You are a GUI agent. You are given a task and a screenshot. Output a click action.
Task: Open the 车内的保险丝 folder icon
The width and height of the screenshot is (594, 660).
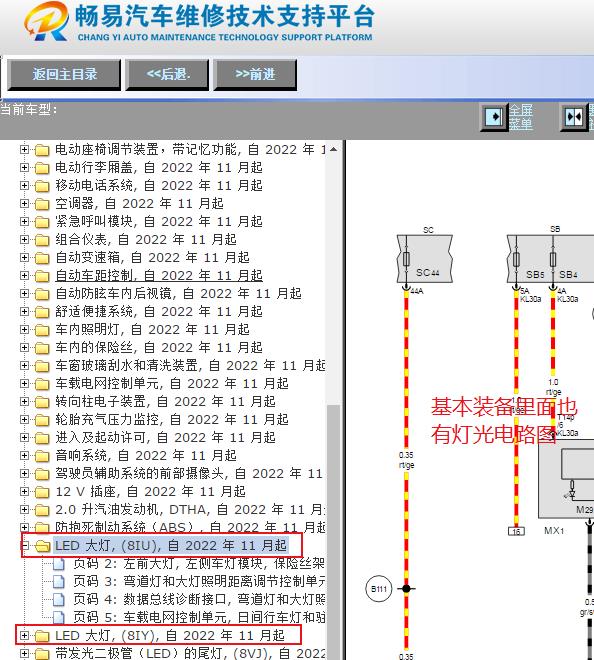[x=42, y=348]
